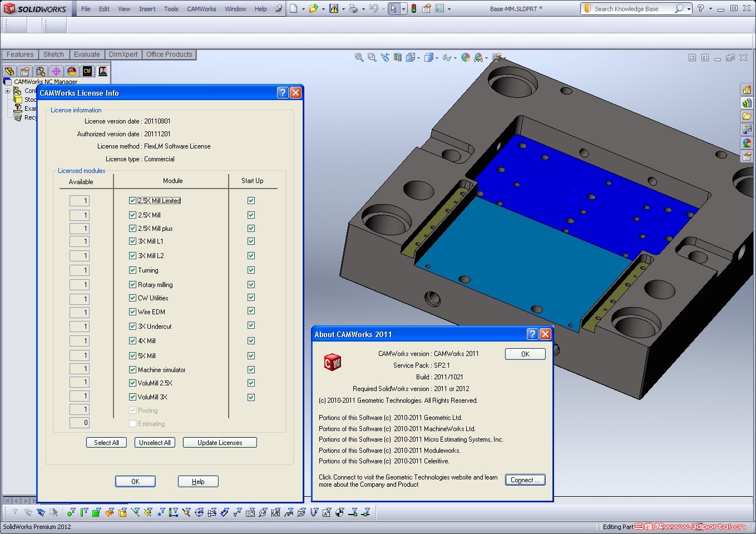Open the FeatureManager design tree tab
The image size is (756, 534).
pos(9,71)
